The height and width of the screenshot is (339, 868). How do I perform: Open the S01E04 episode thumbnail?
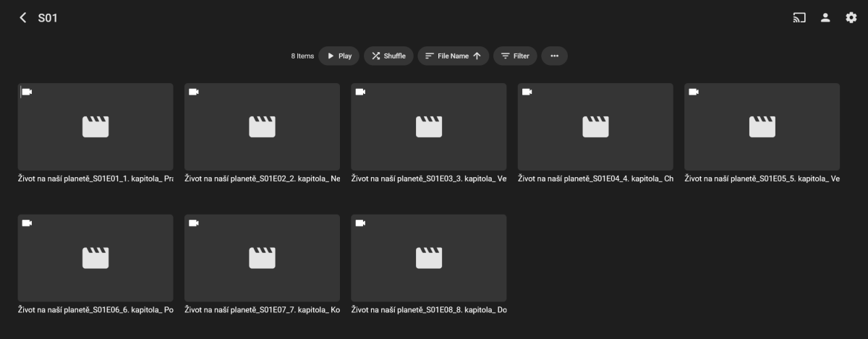tap(595, 126)
